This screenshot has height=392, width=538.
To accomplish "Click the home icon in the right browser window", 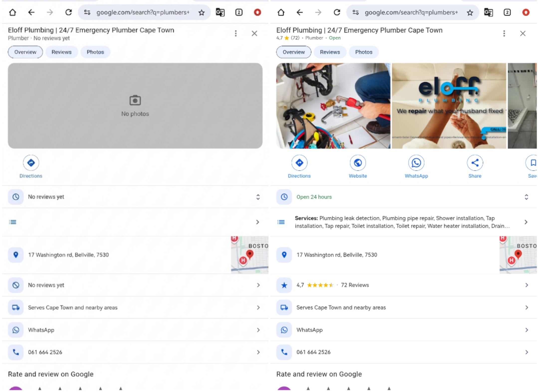I will 281,12.
